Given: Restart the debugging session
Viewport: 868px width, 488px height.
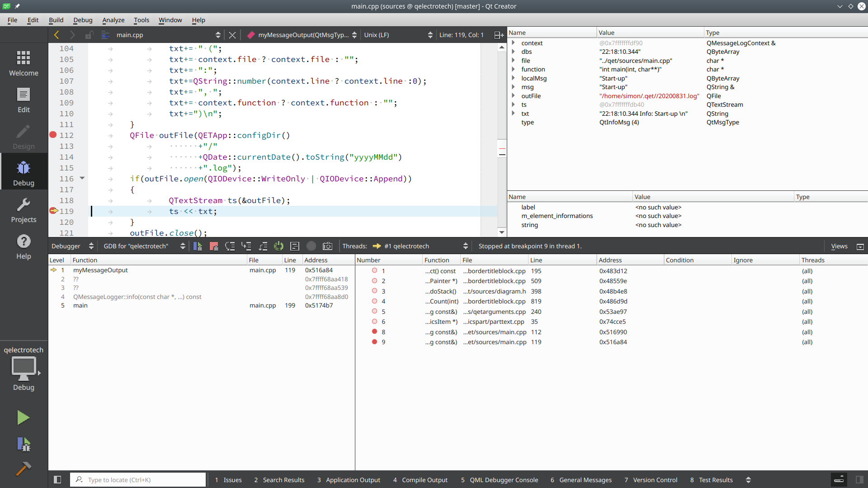Looking at the screenshot, I should tap(278, 246).
